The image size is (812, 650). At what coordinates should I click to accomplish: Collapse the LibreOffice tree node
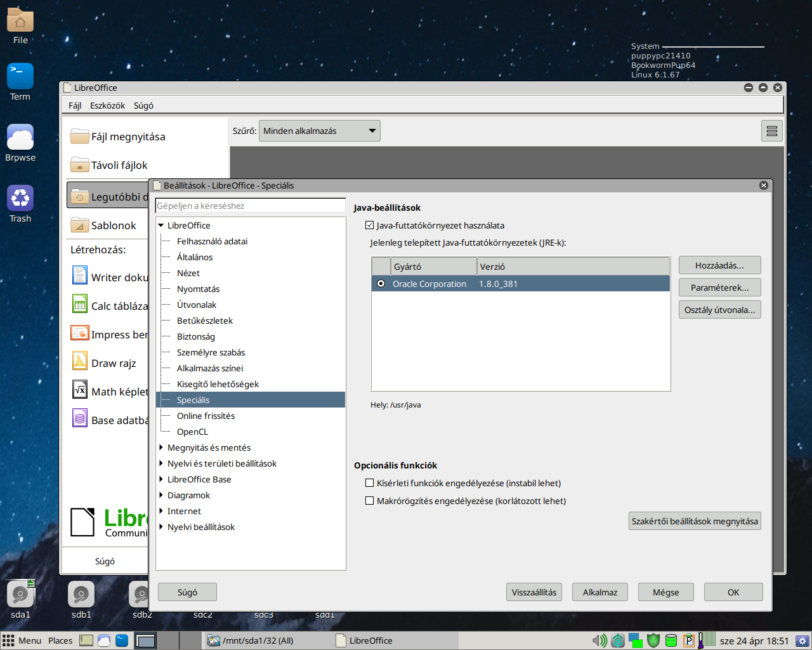[x=161, y=225]
